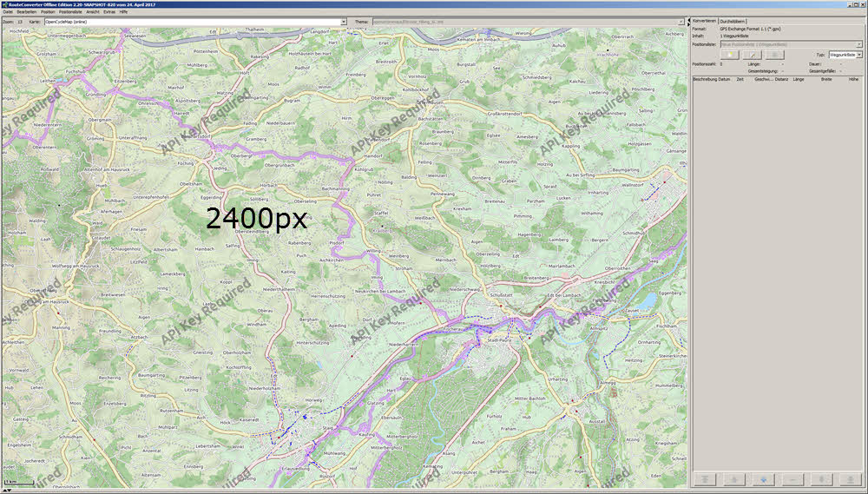This screenshot has height=494, width=868.
Task: Click the fifth button below the position list
Action: pos(822,479)
